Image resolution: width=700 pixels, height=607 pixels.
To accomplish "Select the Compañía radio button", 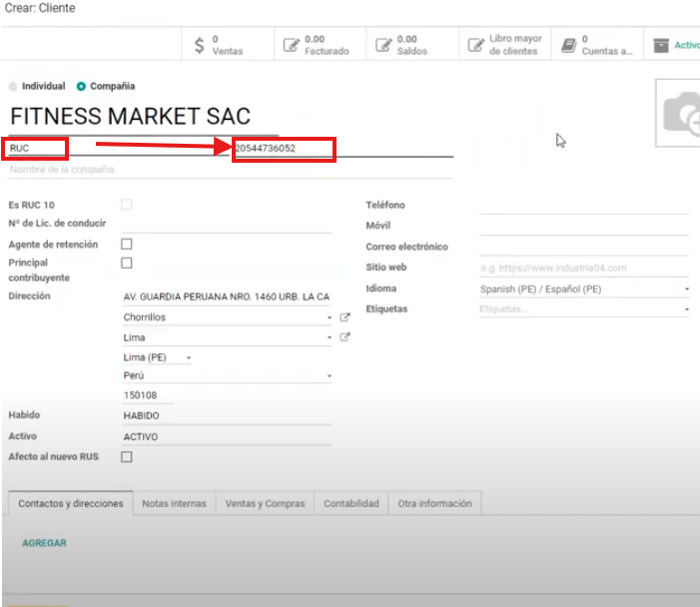I will (81, 87).
